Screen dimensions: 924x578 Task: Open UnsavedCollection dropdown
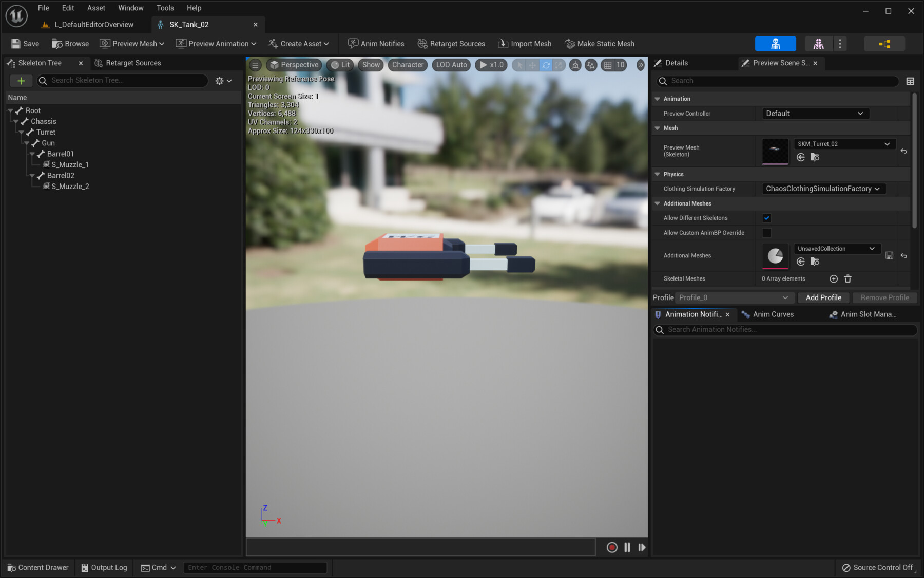pos(837,249)
